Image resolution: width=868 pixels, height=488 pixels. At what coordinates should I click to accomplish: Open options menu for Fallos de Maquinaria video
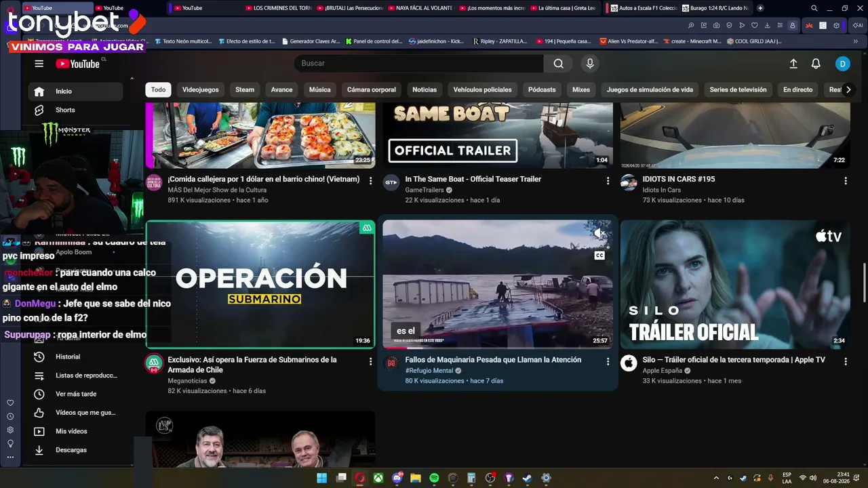(x=608, y=362)
